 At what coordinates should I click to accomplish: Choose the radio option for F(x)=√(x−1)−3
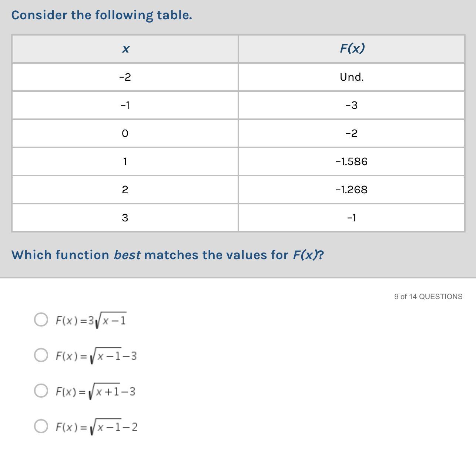[x=41, y=355]
